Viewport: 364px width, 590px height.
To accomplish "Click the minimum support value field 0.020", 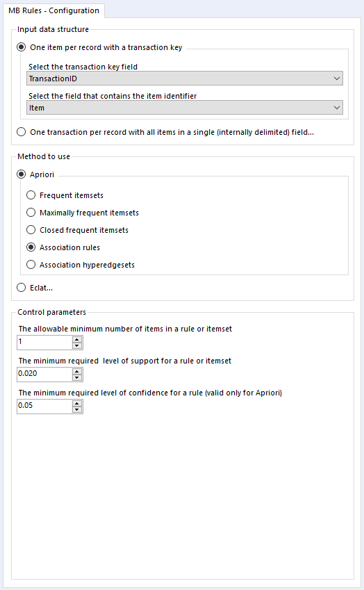I will pos(44,375).
